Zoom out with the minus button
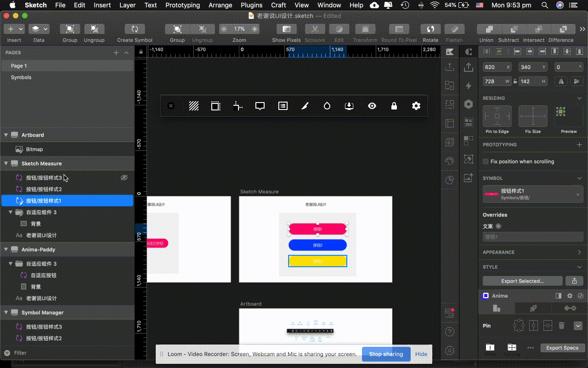588x368 pixels. point(224,29)
